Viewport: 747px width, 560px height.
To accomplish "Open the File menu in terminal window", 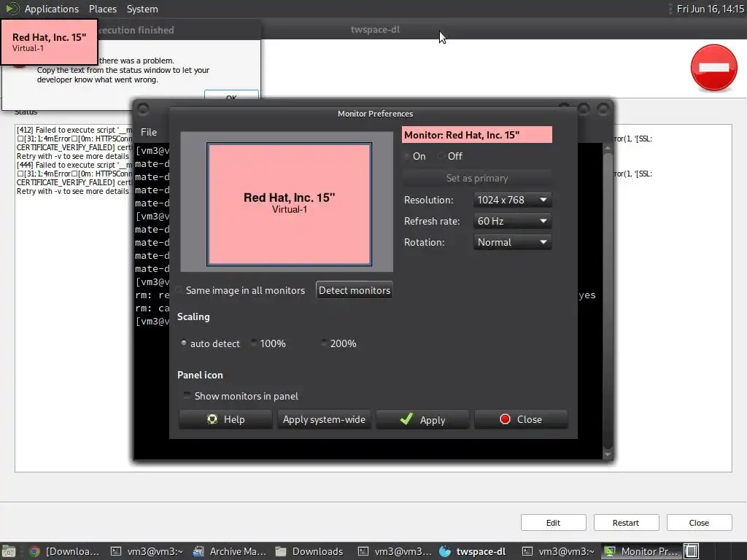I will [x=149, y=132].
